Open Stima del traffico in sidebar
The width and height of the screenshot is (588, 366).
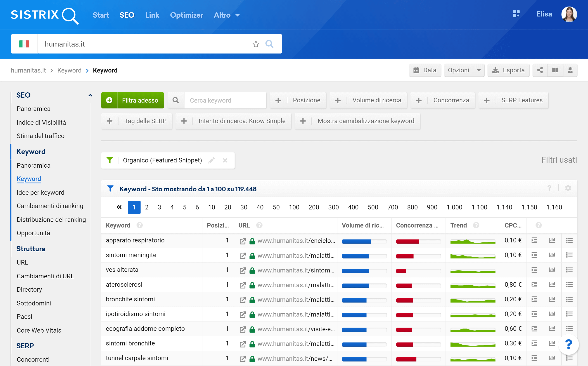40,136
